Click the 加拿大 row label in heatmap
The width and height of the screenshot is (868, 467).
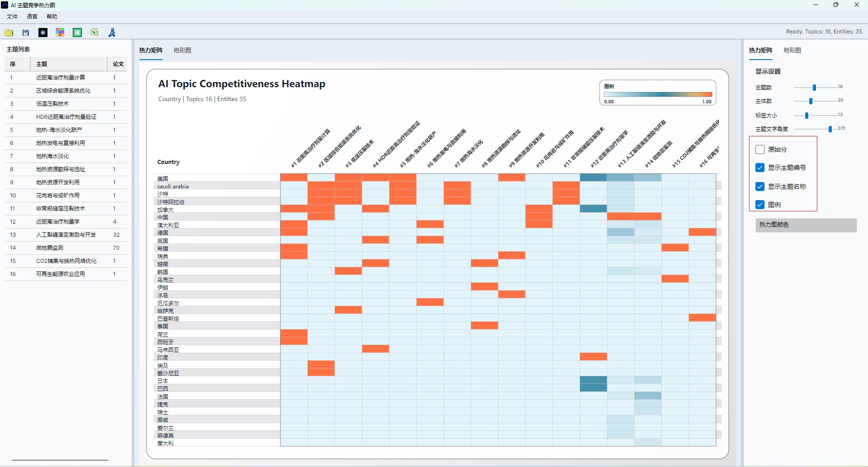point(165,210)
